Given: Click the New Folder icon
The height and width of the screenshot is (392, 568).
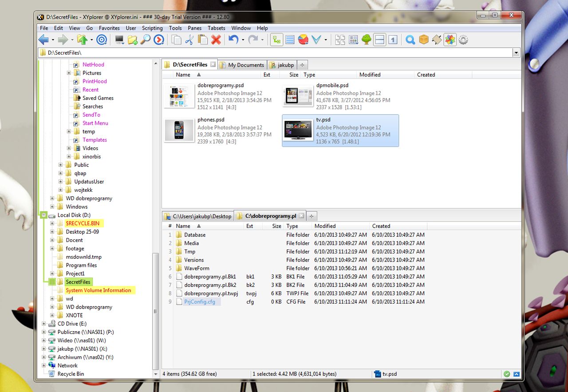Looking at the screenshot, I should coord(132,40).
